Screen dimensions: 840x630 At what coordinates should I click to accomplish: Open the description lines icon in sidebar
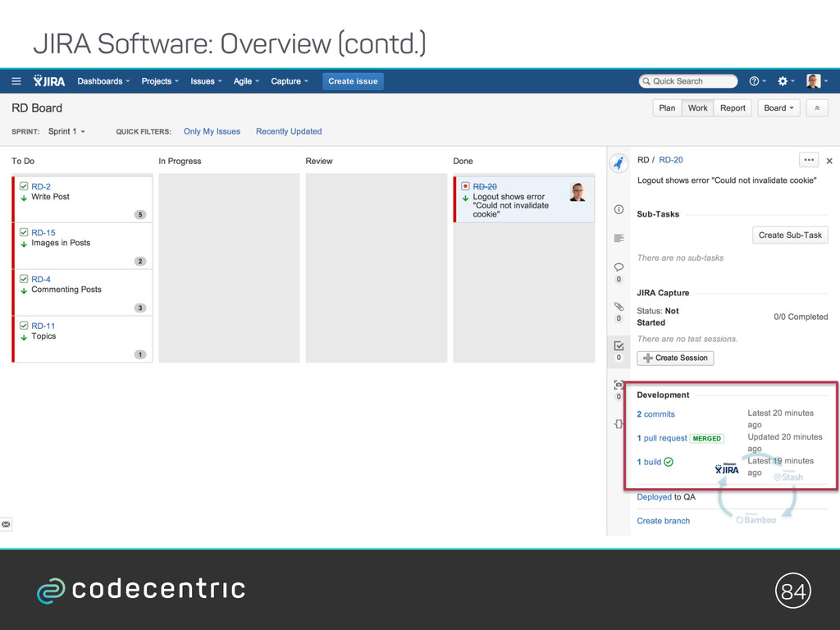[x=619, y=238]
